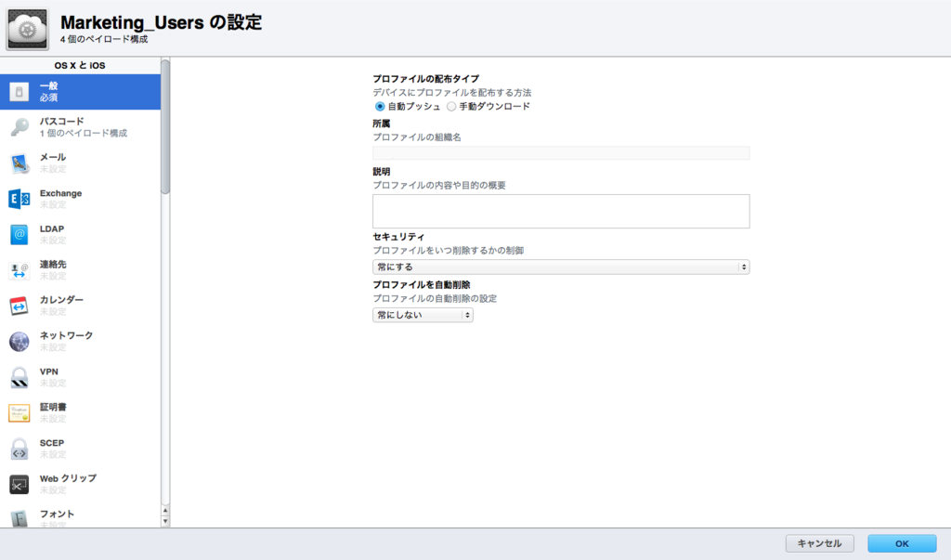This screenshot has height=560, width=951.
Task: Click inside the 説明 description text box
Action: pyautogui.click(x=562, y=211)
